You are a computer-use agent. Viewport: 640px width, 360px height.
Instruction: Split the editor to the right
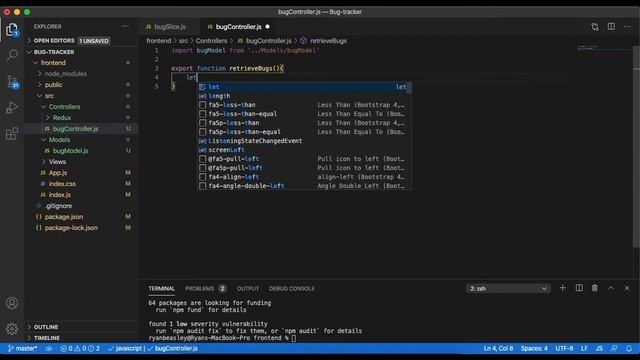[611, 27]
